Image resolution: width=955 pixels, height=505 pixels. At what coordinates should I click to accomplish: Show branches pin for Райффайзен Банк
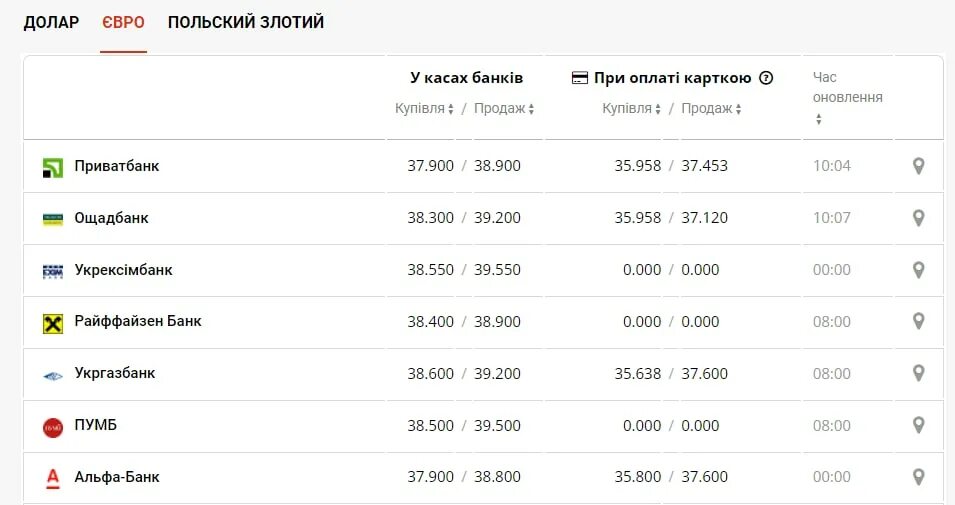(x=918, y=321)
